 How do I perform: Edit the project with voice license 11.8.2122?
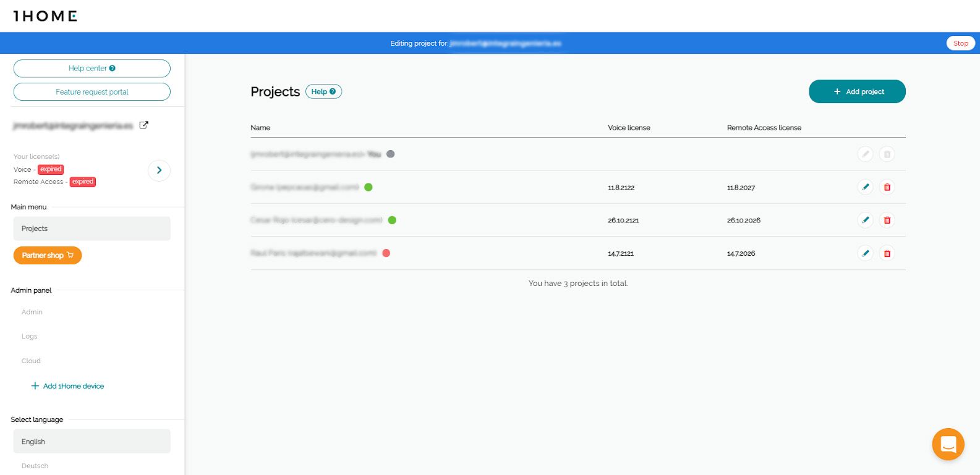click(865, 187)
